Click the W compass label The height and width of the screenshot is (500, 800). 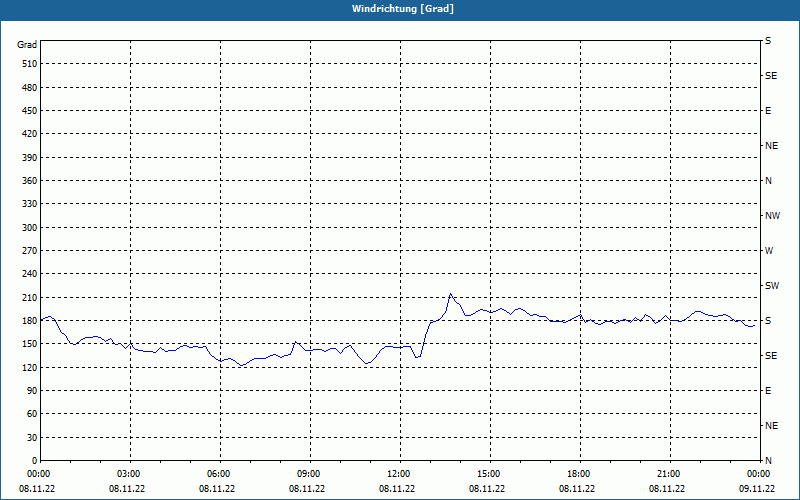pyautogui.click(x=769, y=251)
